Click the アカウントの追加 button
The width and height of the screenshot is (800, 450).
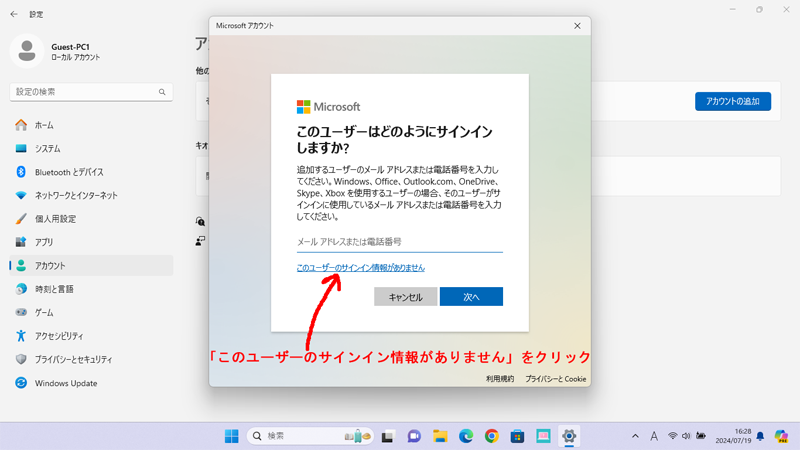pyautogui.click(x=732, y=102)
